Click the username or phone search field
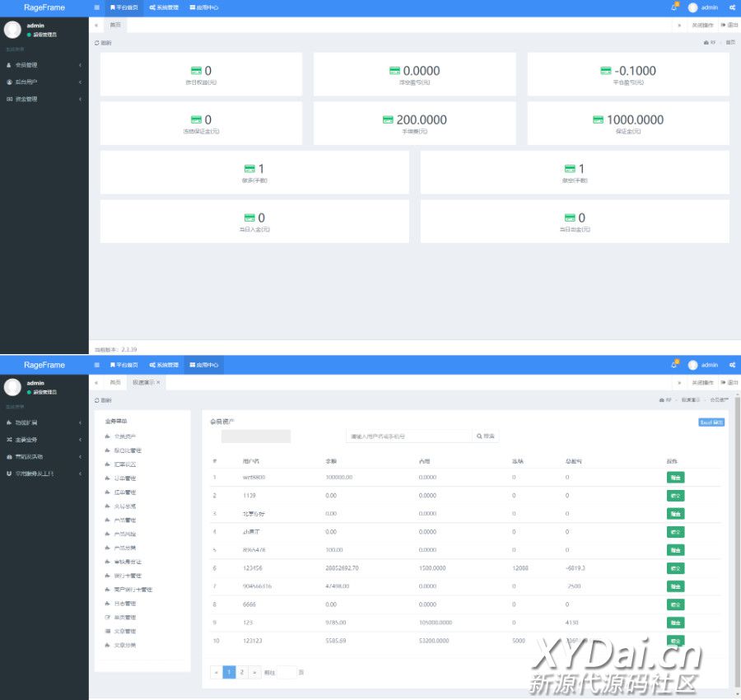The width and height of the screenshot is (741, 700). 408,436
